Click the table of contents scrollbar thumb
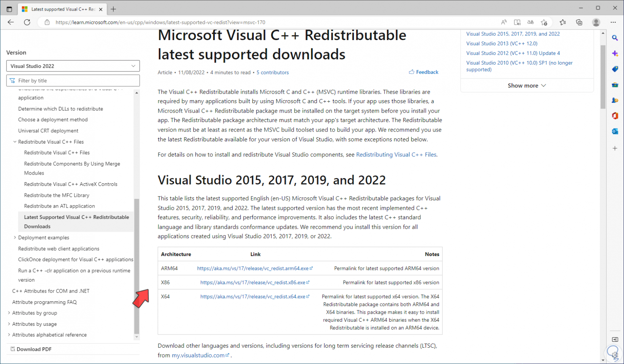Image resolution: width=624 pixels, height=364 pixels. click(x=137, y=266)
